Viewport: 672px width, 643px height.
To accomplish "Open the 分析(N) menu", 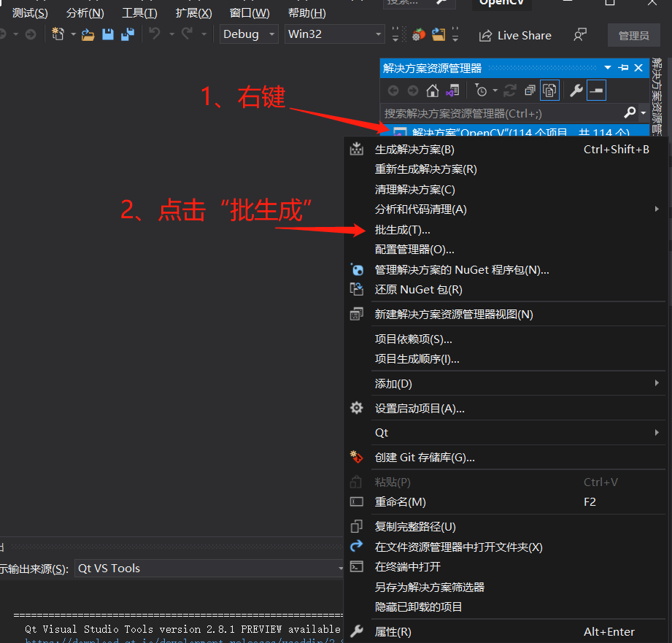I will (x=85, y=13).
